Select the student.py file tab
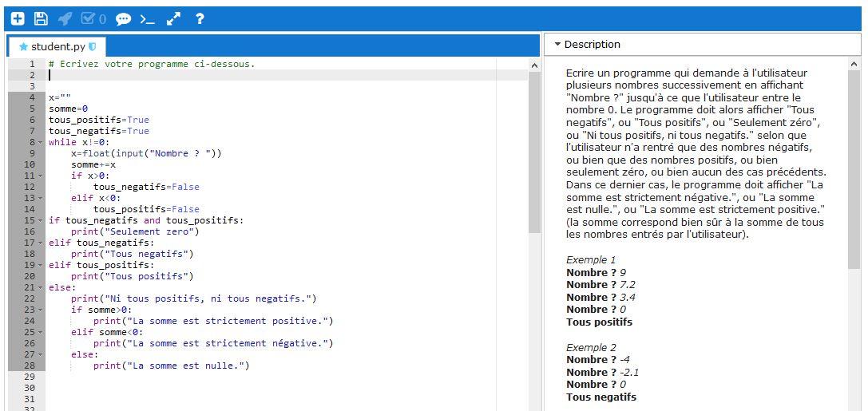 point(57,47)
